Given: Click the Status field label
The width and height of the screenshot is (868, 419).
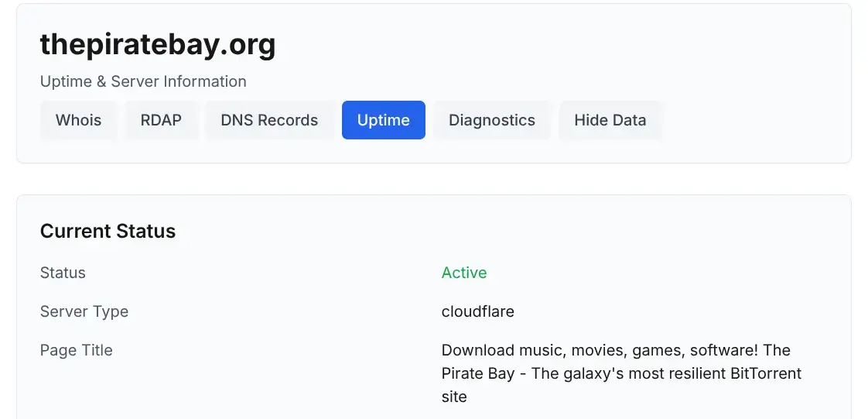Looking at the screenshot, I should point(63,273).
